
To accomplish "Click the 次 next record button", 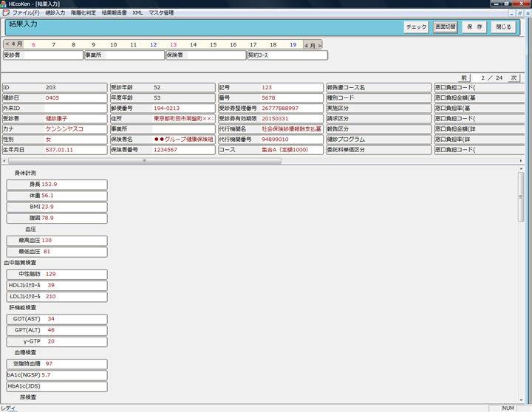I will click(514, 78).
